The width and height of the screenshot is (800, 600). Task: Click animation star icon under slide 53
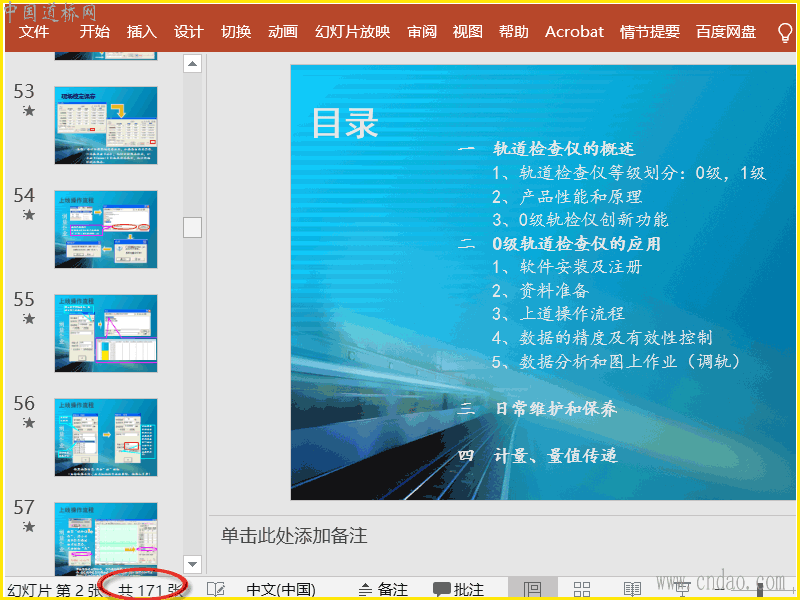(x=29, y=110)
